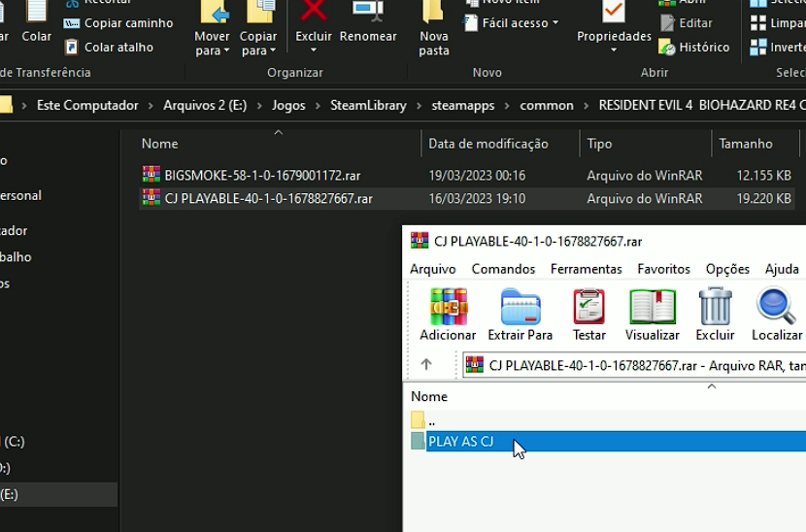The image size is (806, 532).
Task: Open the Ajuda menu
Action: click(782, 269)
